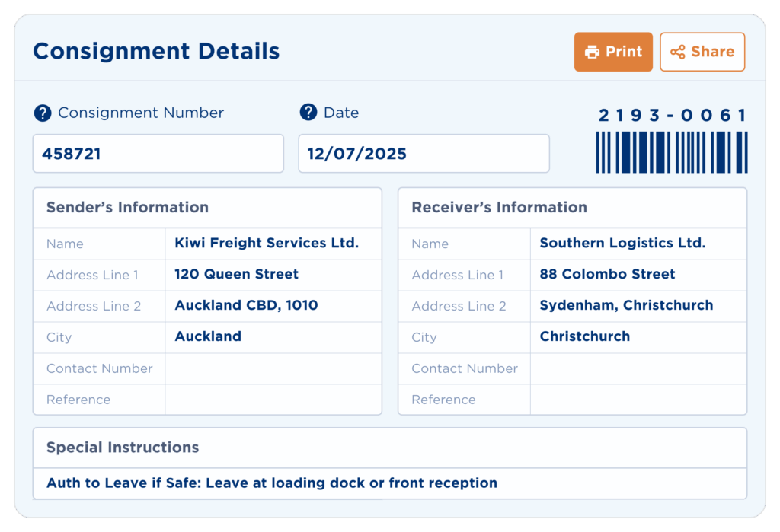Screen dimensions: 780x532
Task: Click receiver city value Christchurch
Action: pos(585,336)
